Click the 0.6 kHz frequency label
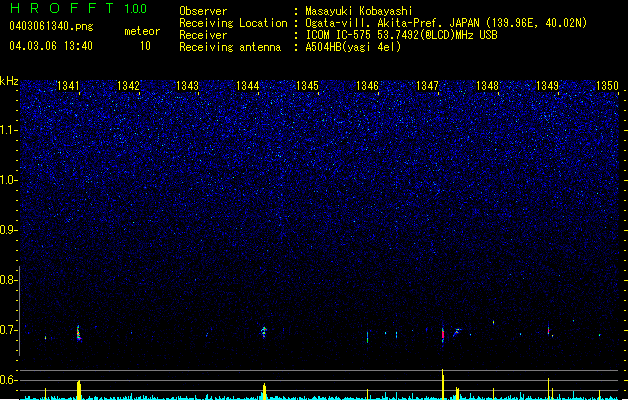The width and height of the screenshot is (629, 400). 9,380
